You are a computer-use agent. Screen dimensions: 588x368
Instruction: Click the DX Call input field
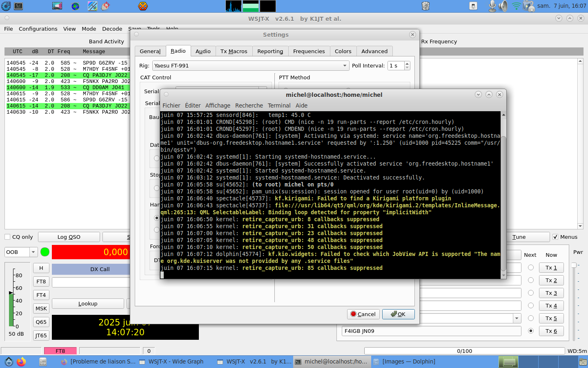click(91, 282)
